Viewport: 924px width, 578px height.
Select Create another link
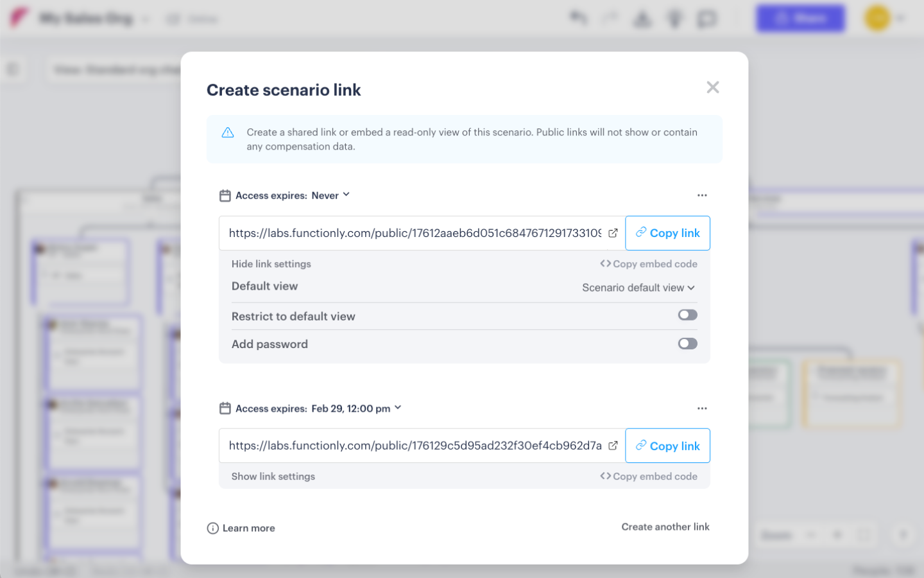[x=665, y=527]
